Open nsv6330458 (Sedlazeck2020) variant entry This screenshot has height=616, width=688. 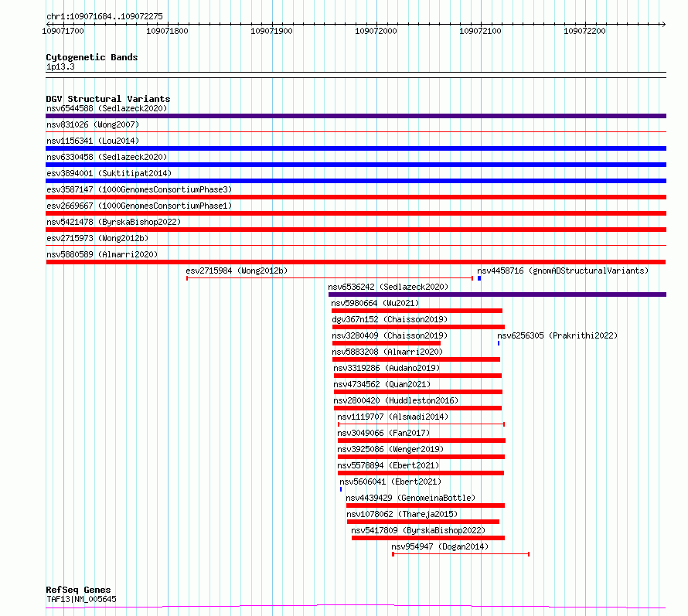(107, 157)
